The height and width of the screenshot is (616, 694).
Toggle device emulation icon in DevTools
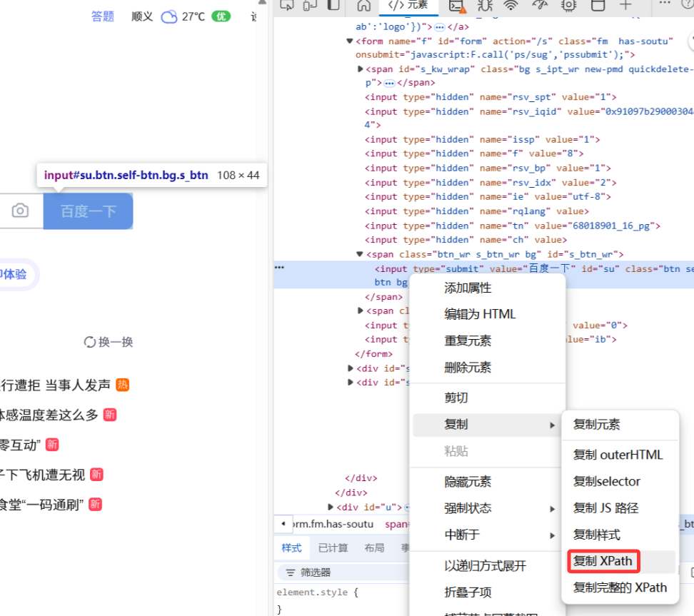click(x=310, y=4)
